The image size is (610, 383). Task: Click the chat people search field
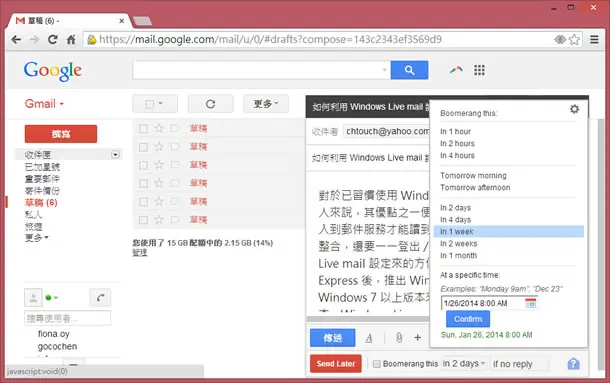[68, 318]
